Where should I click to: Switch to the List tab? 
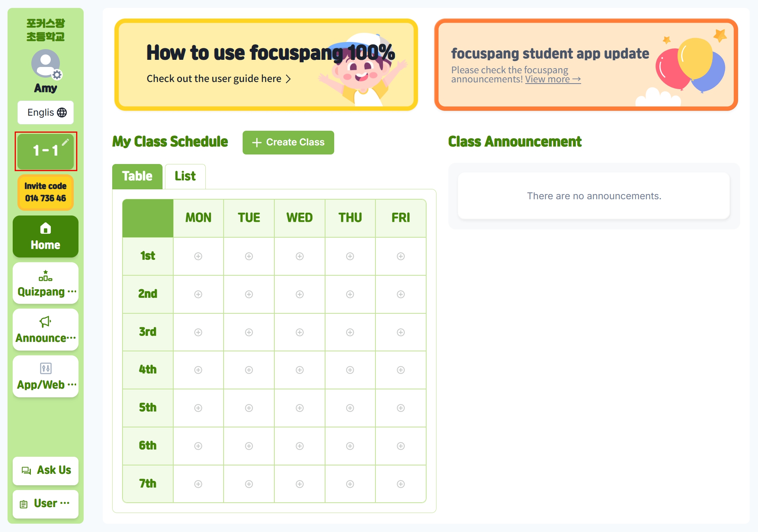click(185, 176)
